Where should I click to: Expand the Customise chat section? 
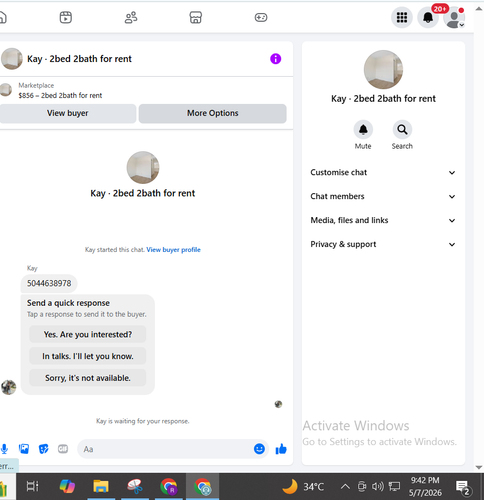pos(383,172)
